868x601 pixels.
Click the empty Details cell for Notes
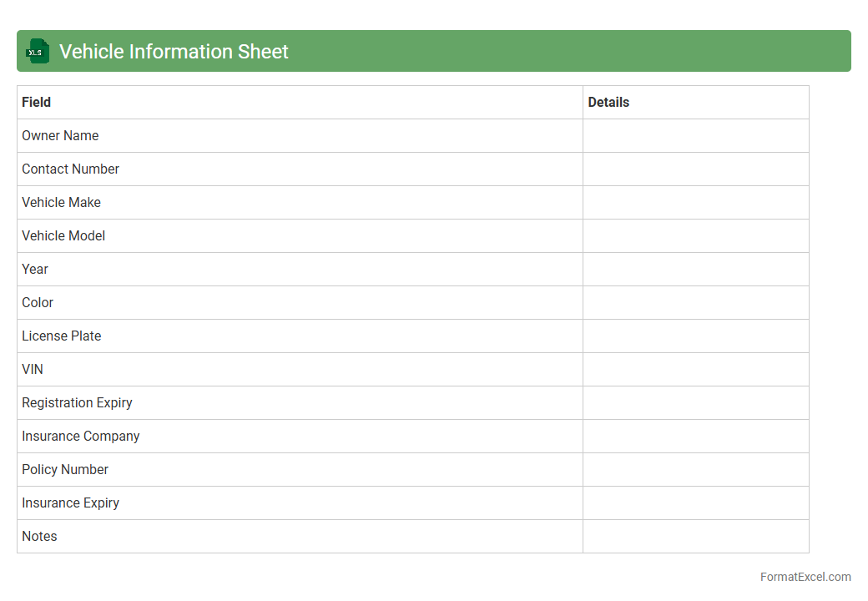[695, 536]
